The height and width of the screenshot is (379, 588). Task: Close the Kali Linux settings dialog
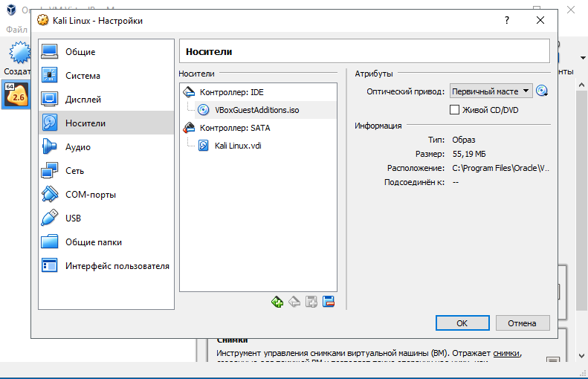tap(540, 20)
